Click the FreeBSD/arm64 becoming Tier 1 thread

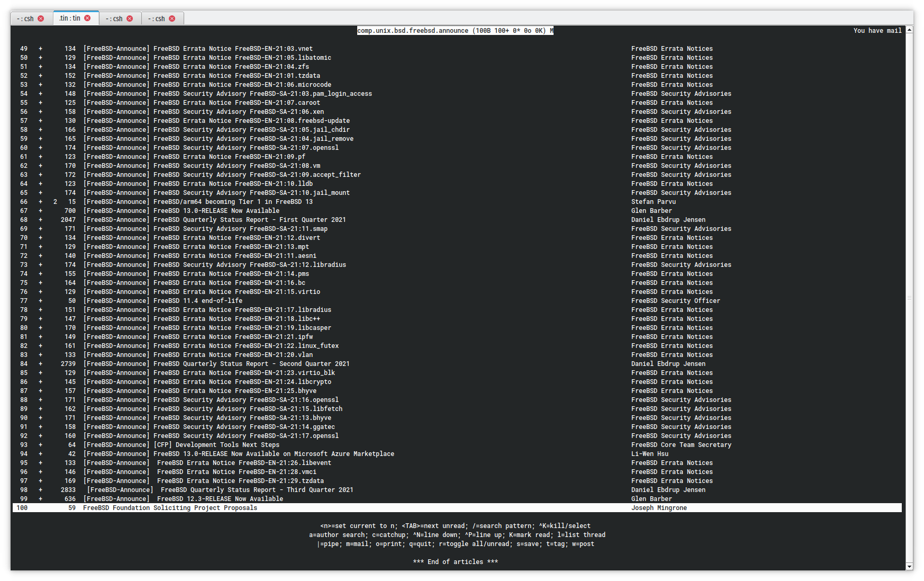(x=233, y=202)
